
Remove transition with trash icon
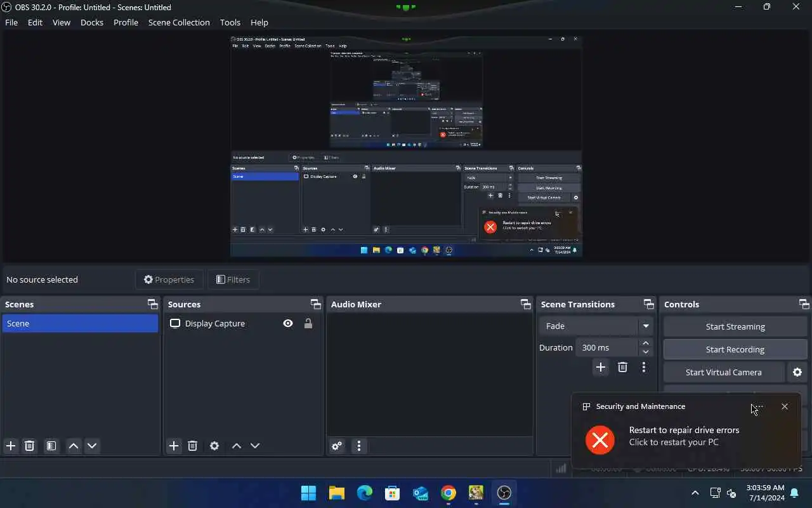pos(622,367)
